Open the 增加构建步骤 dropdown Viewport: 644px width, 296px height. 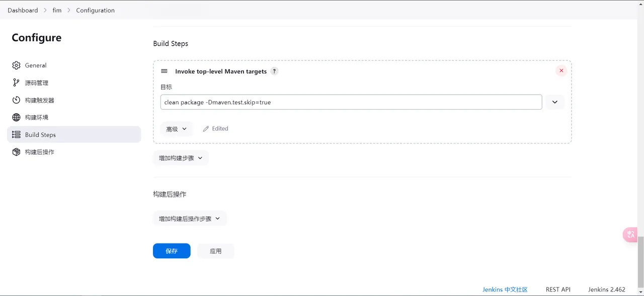(x=181, y=158)
